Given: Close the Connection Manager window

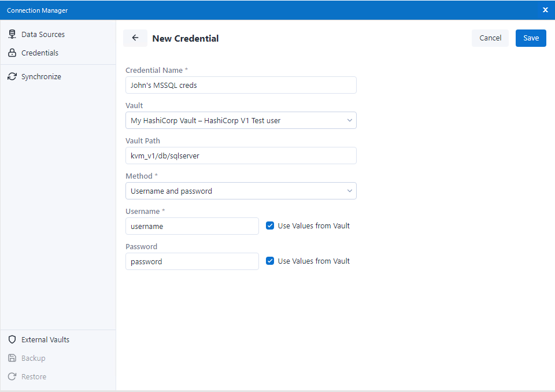Looking at the screenshot, I should [545, 10].
